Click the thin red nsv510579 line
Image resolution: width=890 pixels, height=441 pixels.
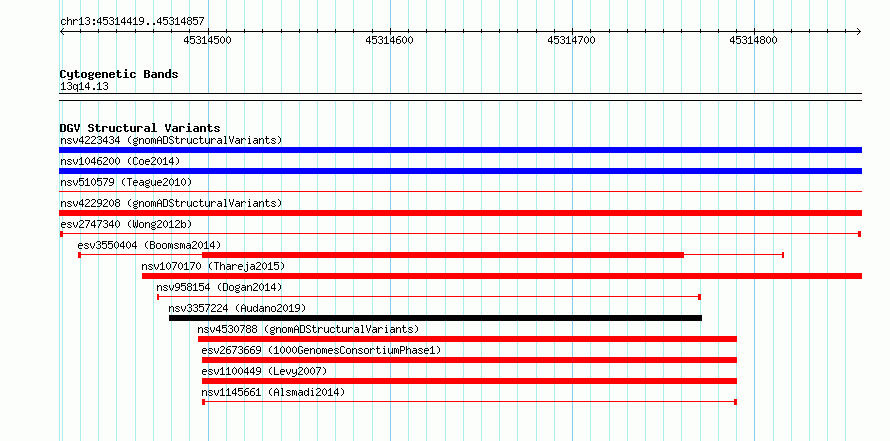(460, 192)
